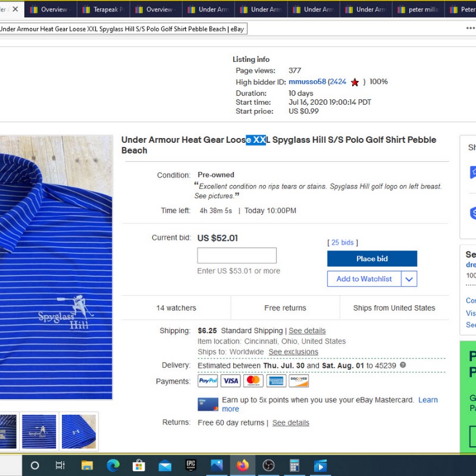Open Microsoft Store taskbar icon
476x476 pixels.
click(139, 465)
